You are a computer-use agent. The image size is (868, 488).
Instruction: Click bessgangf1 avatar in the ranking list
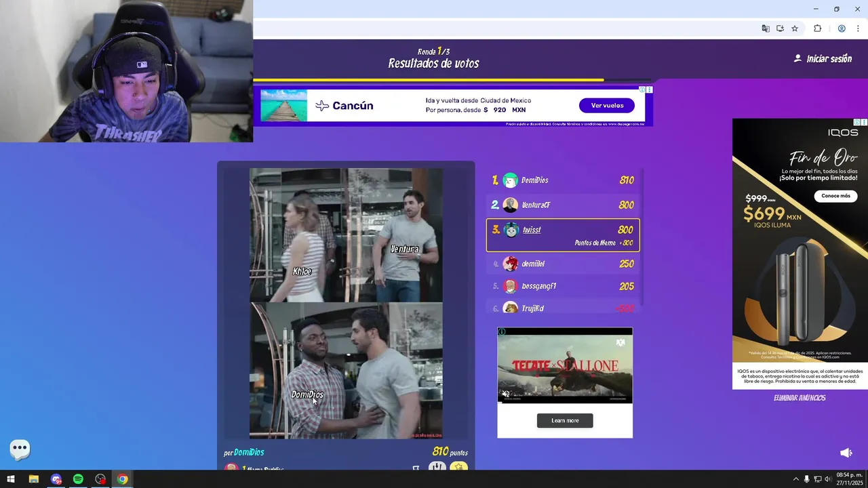point(510,287)
